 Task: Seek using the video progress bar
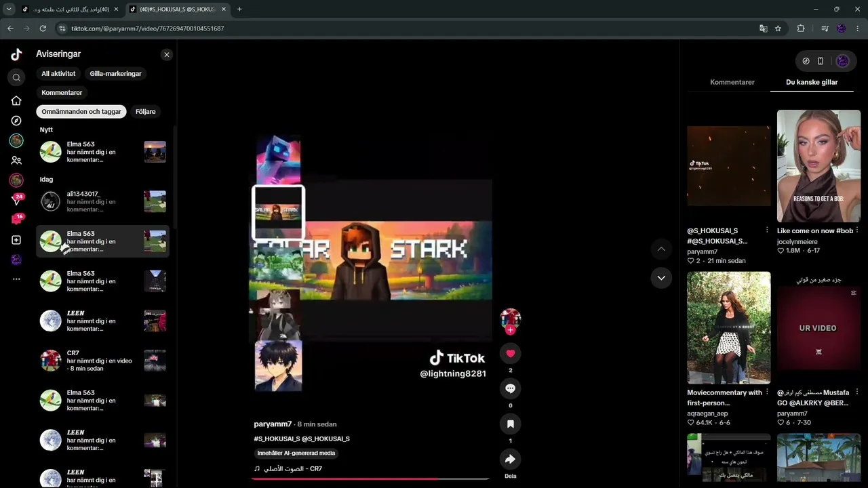[371, 479]
